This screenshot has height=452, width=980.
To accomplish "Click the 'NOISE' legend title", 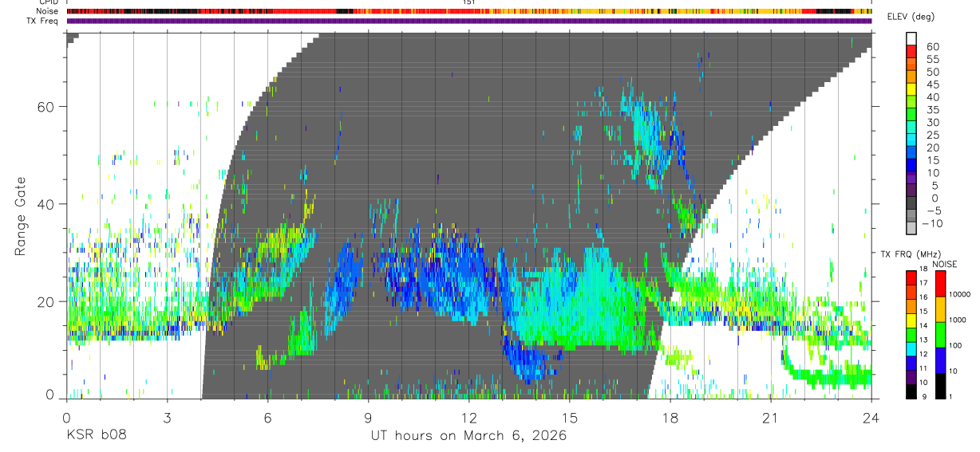I will (946, 264).
